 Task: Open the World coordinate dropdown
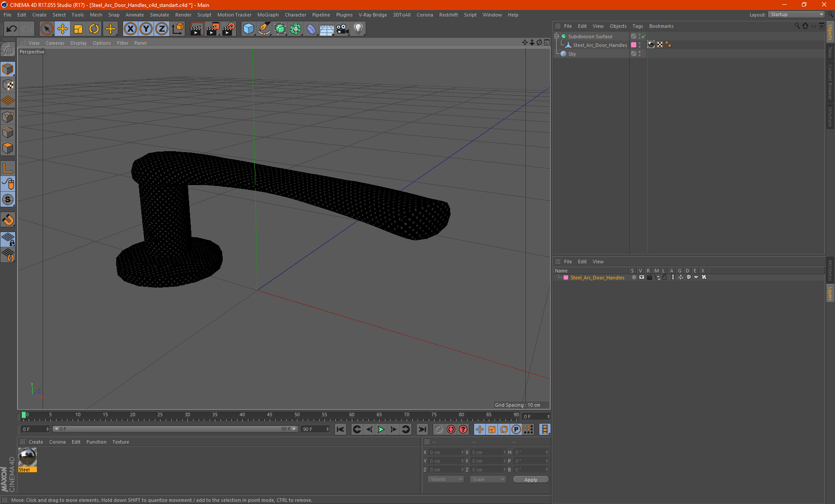446,479
